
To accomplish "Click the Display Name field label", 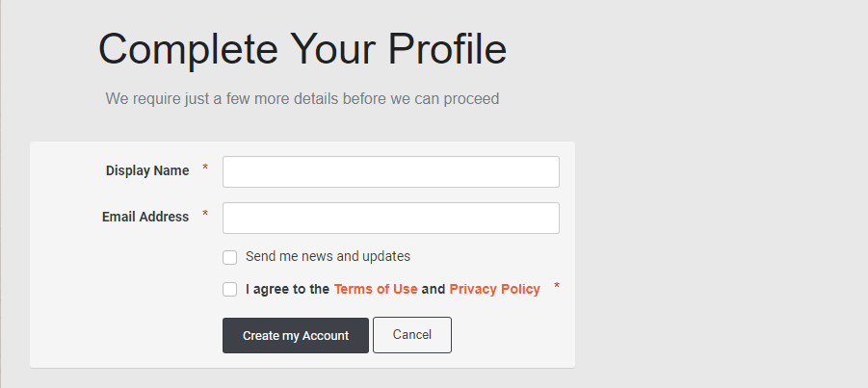I will point(147,170).
